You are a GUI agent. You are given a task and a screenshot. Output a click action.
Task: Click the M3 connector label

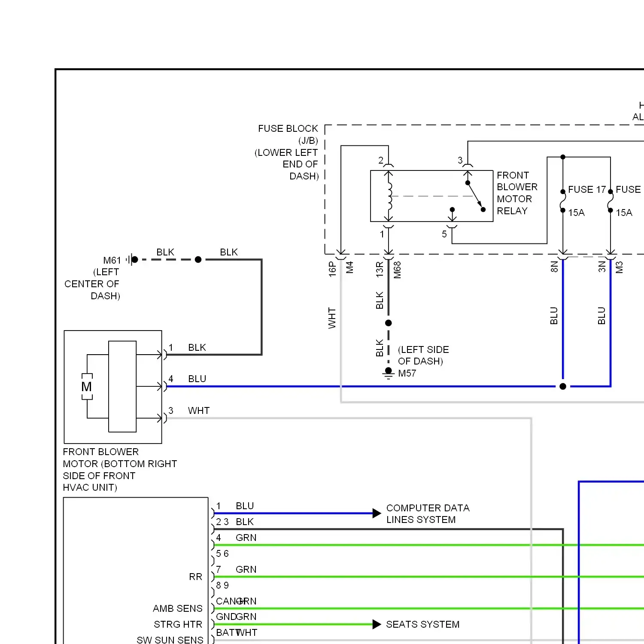tap(619, 267)
